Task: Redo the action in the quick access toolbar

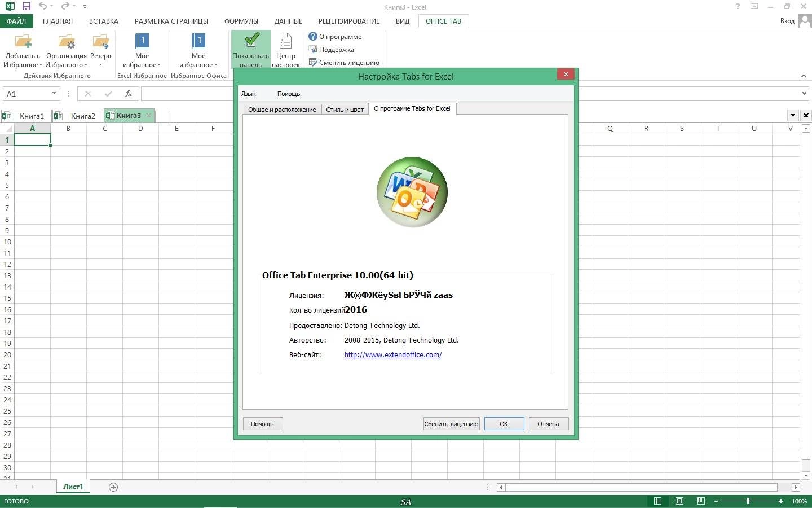Action: [x=65, y=6]
